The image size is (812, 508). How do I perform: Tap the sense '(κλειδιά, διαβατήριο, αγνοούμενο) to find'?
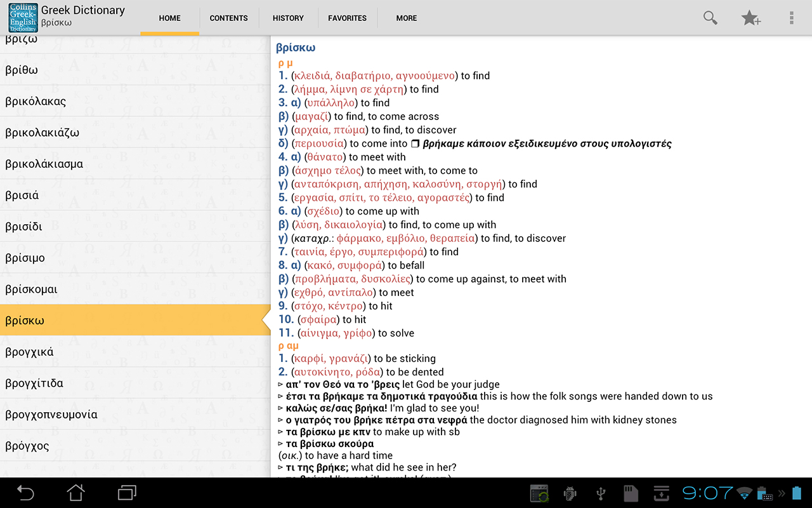[391, 76]
